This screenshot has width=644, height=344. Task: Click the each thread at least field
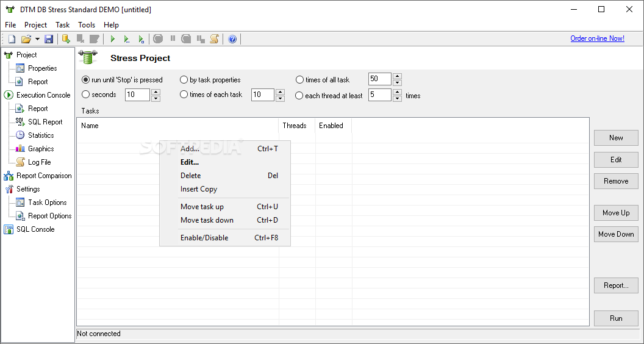(380, 95)
